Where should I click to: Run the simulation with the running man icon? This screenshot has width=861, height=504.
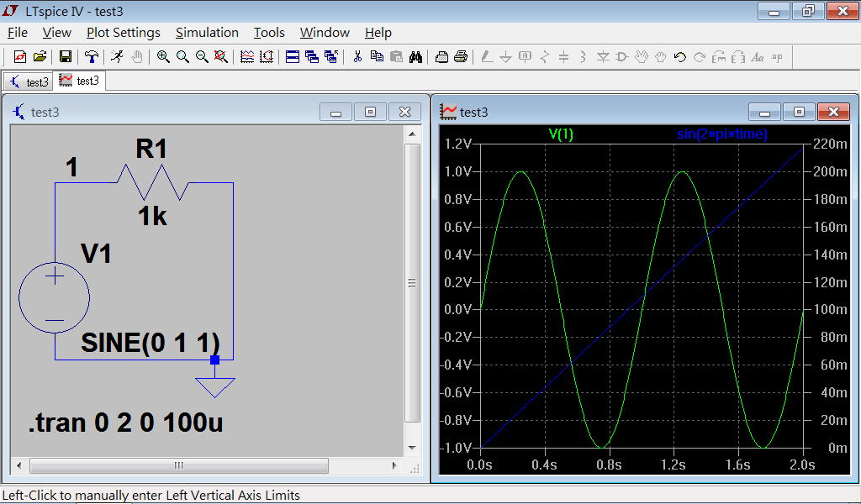(117, 56)
